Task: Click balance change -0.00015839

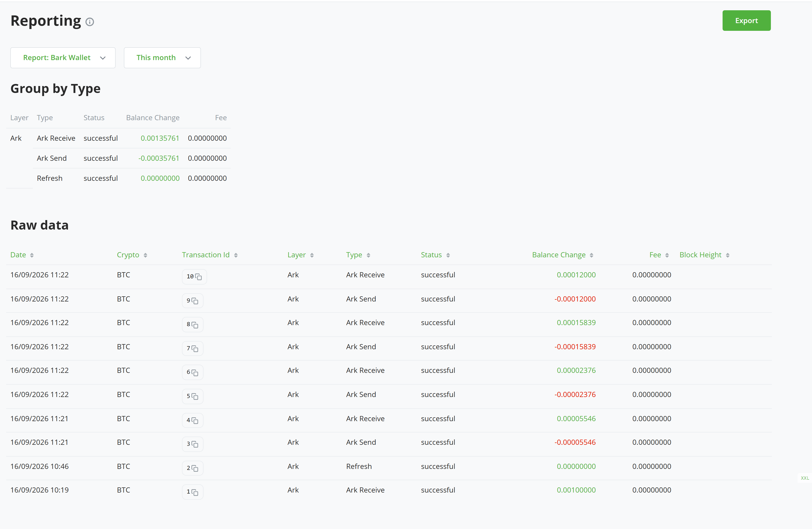Action: click(575, 347)
